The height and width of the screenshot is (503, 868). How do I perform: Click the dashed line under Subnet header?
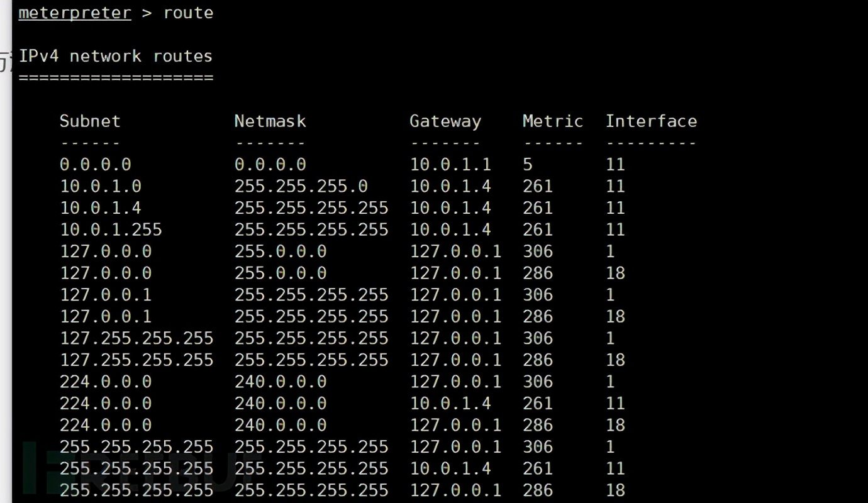(x=90, y=143)
